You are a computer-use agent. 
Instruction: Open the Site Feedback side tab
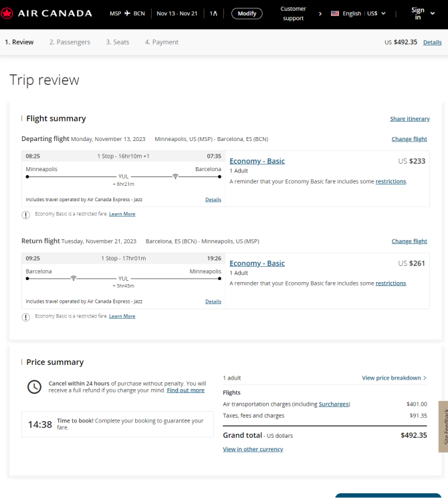[x=443, y=426]
